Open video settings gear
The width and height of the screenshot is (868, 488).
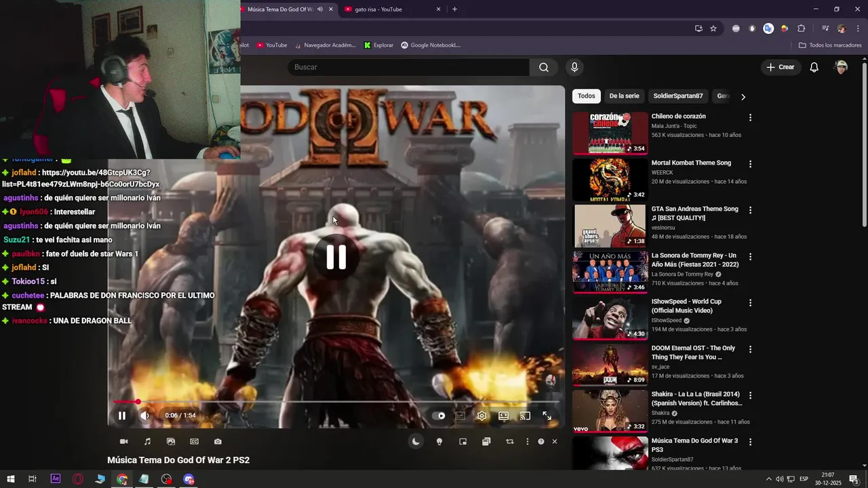[481, 415]
